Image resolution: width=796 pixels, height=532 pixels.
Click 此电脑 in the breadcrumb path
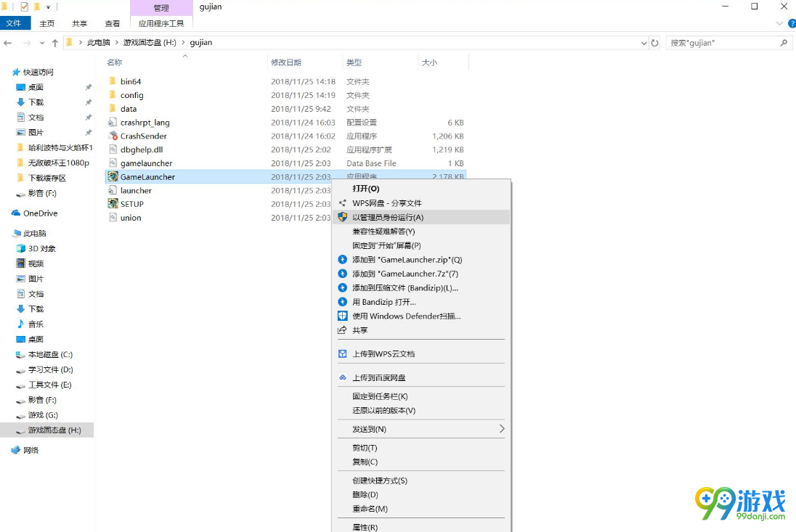click(99, 43)
